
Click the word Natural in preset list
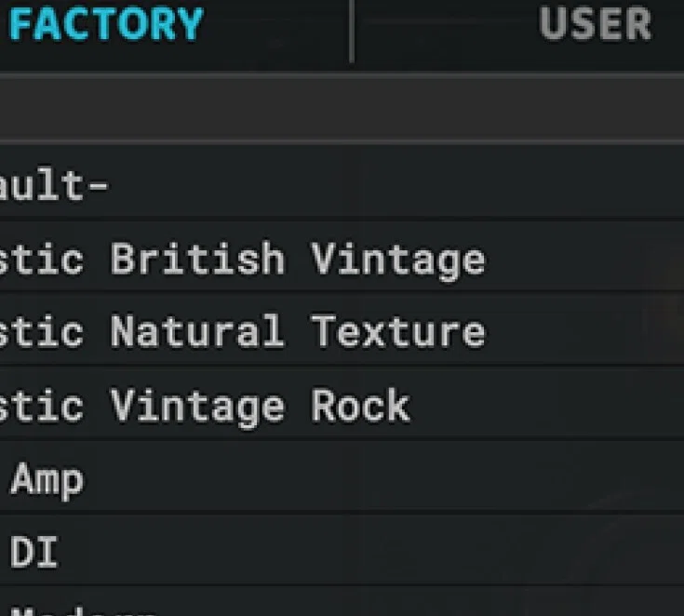pyautogui.click(x=195, y=331)
